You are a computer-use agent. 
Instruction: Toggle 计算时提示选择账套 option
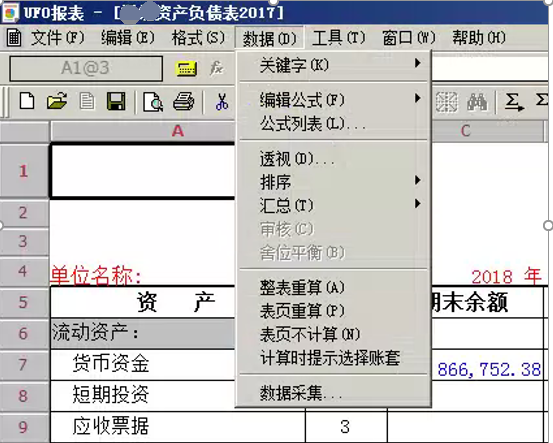click(x=334, y=357)
